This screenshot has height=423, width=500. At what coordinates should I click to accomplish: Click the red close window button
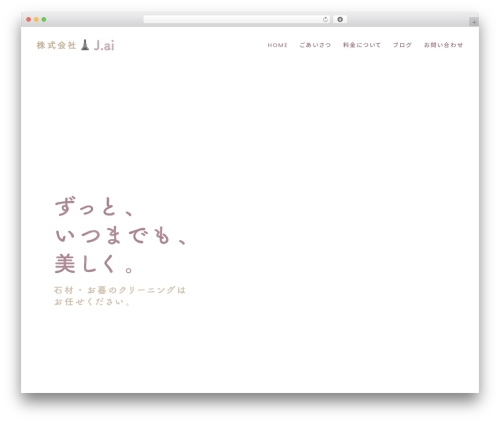click(29, 20)
